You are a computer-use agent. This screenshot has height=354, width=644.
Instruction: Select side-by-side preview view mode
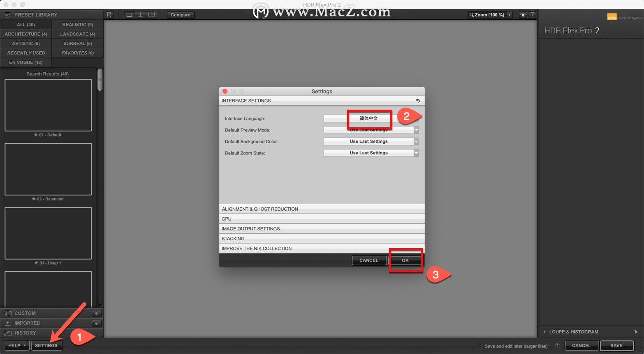coord(152,15)
